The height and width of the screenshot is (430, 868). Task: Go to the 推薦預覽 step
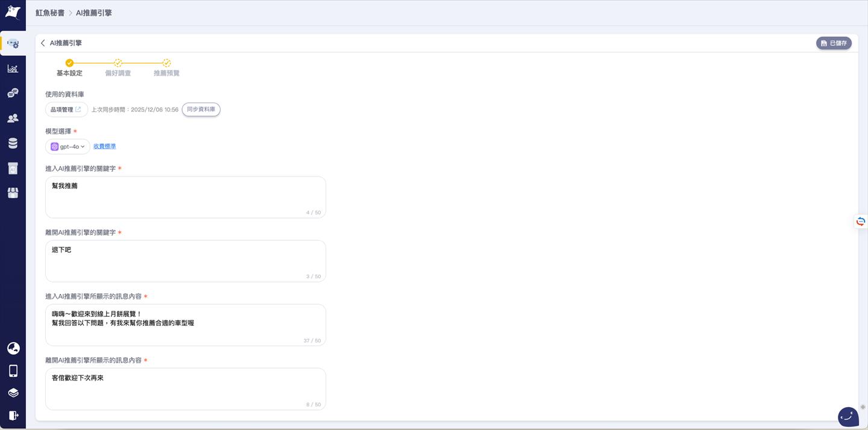tap(166, 67)
